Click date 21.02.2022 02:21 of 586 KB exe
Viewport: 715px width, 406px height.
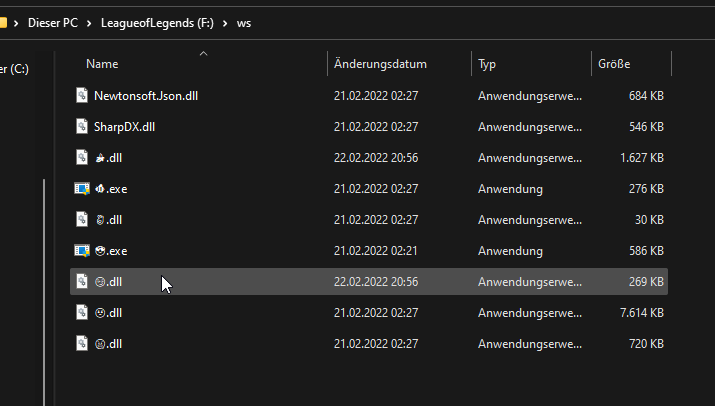pyautogui.click(x=375, y=251)
